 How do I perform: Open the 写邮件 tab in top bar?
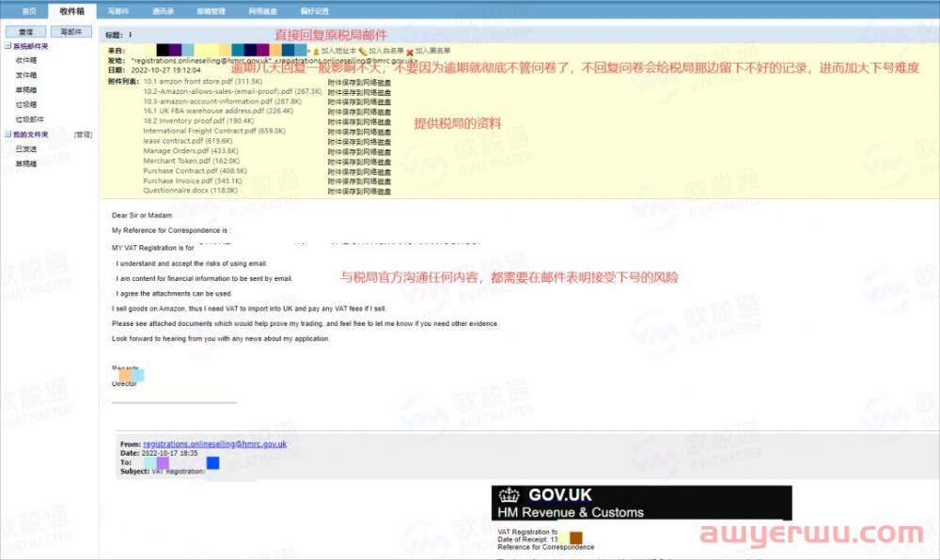pos(118,10)
